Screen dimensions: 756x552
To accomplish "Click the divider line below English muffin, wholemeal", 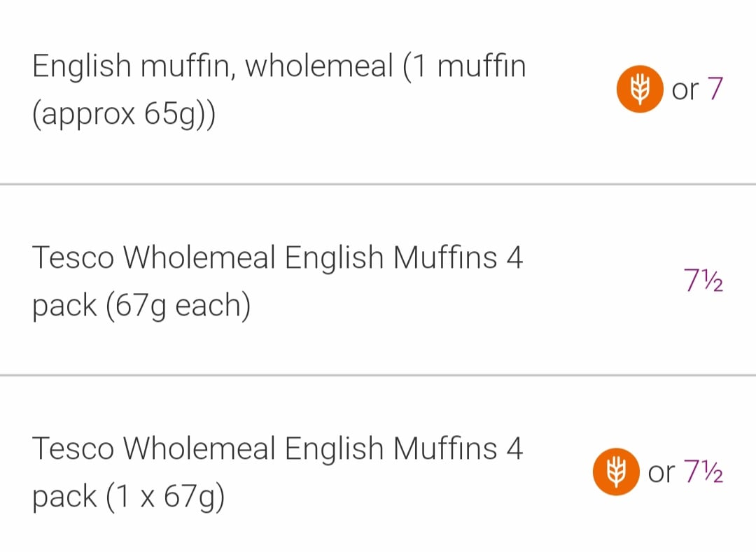I will [378, 185].
